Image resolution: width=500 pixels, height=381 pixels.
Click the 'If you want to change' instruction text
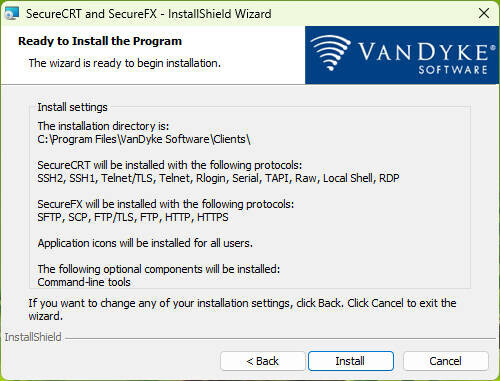point(242,309)
